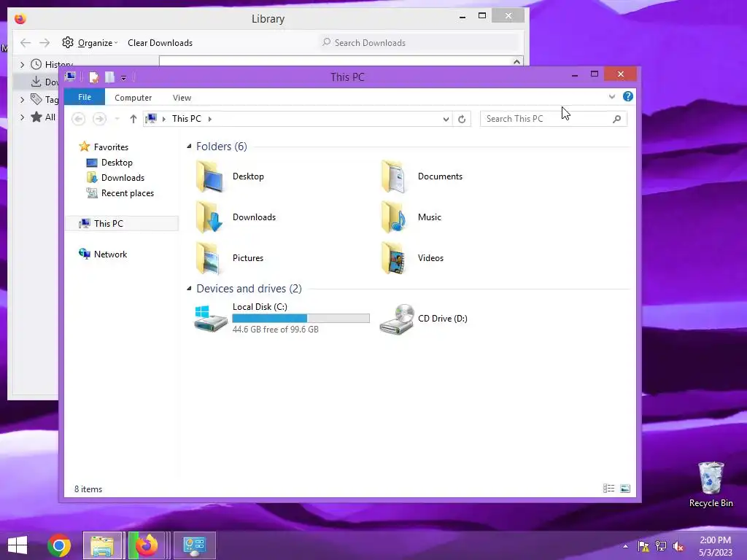Expand Tags tree item in Library
Screen dimensions: 747x560
tap(22, 99)
